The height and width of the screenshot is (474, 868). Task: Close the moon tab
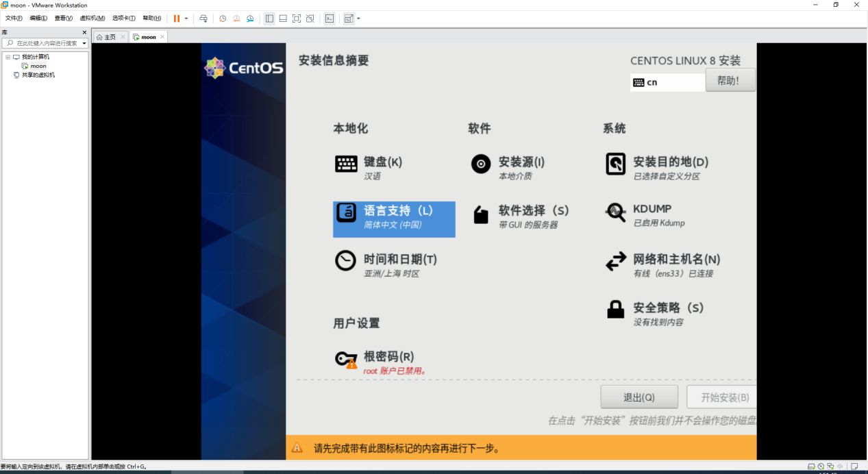[x=163, y=37]
